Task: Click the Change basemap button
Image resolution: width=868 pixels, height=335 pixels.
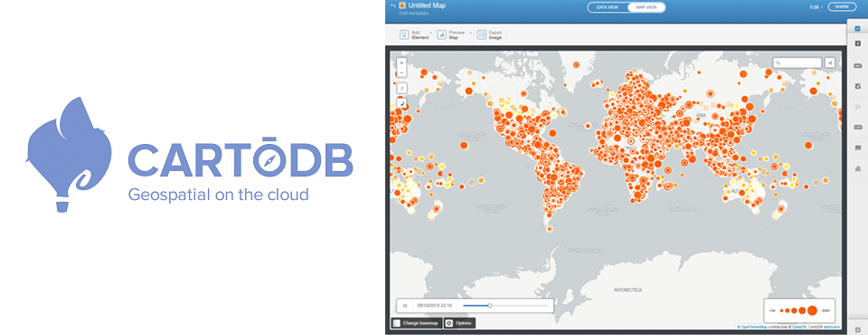Action: [417, 323]
